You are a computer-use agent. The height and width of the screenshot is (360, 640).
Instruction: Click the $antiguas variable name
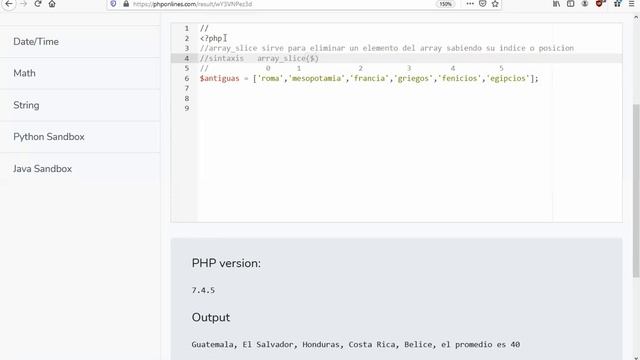[x=220, y=78]
